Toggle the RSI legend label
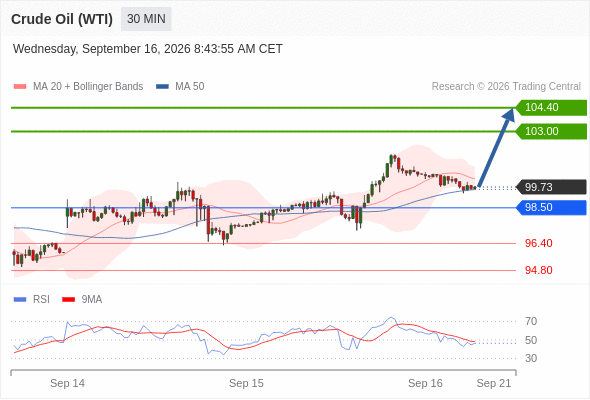 tap(41, 300)
